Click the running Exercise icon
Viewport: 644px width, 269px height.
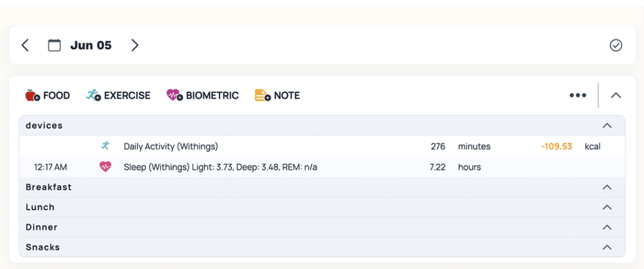coord(94,96)
